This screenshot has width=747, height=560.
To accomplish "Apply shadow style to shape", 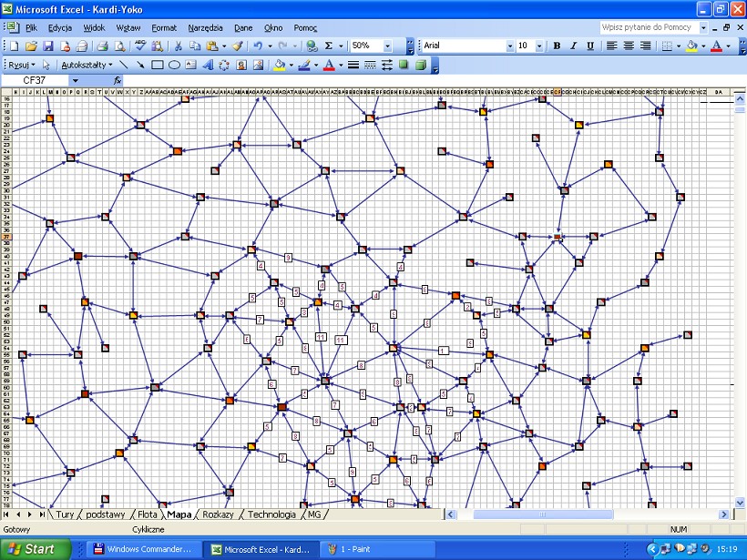I will point(404,65).
